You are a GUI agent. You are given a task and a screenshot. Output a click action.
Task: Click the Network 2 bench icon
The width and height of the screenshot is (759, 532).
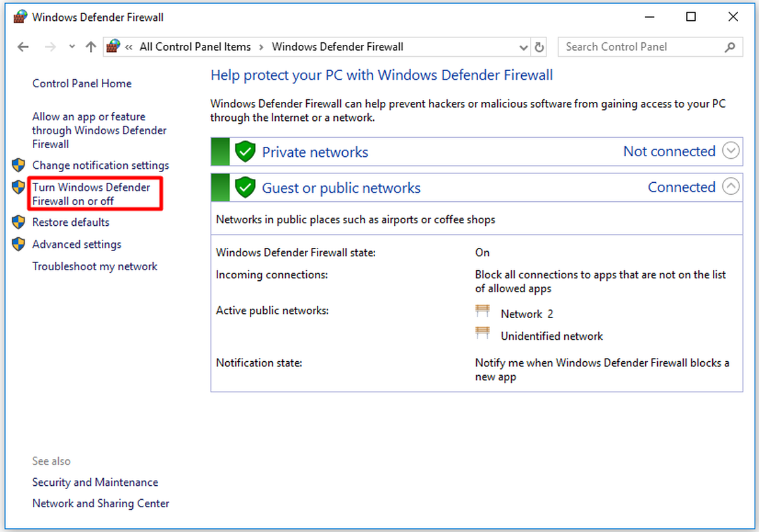[x=483, y=311]
